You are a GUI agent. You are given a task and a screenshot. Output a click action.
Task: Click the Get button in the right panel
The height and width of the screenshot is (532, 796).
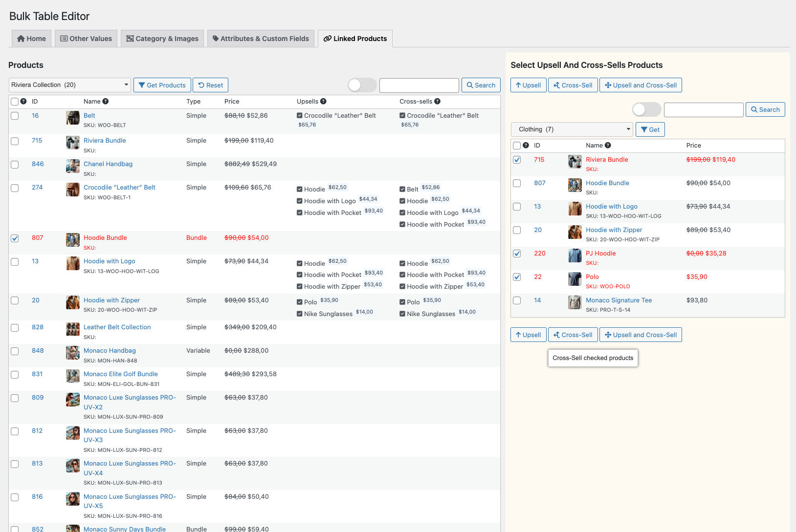(x=650, y=129)
